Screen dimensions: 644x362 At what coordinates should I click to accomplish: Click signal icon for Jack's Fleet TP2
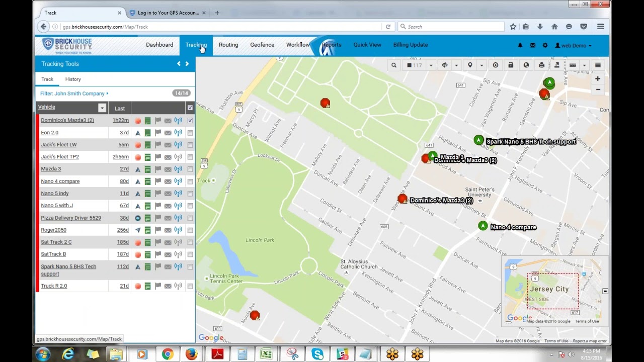point(178,157)
